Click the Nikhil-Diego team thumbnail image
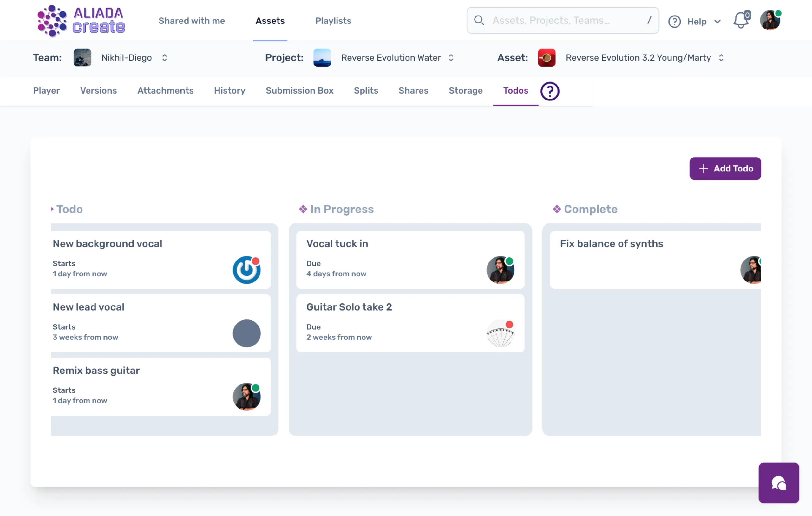This screenshot has height=516, width=812. [82, 58]
